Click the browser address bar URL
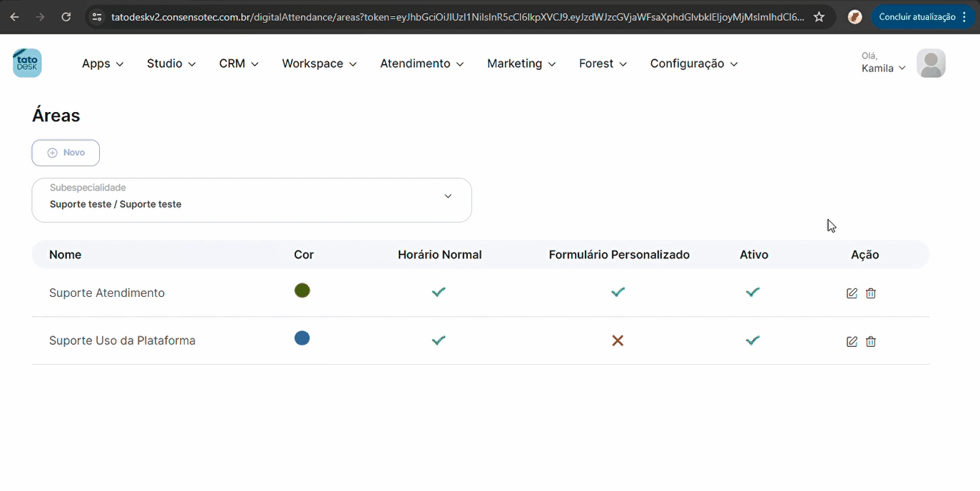 456,17
